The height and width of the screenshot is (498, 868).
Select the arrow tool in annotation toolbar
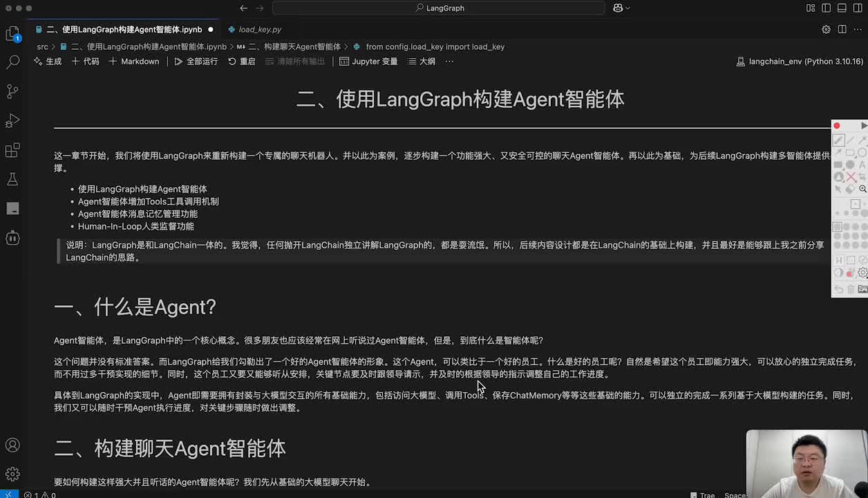862,140
